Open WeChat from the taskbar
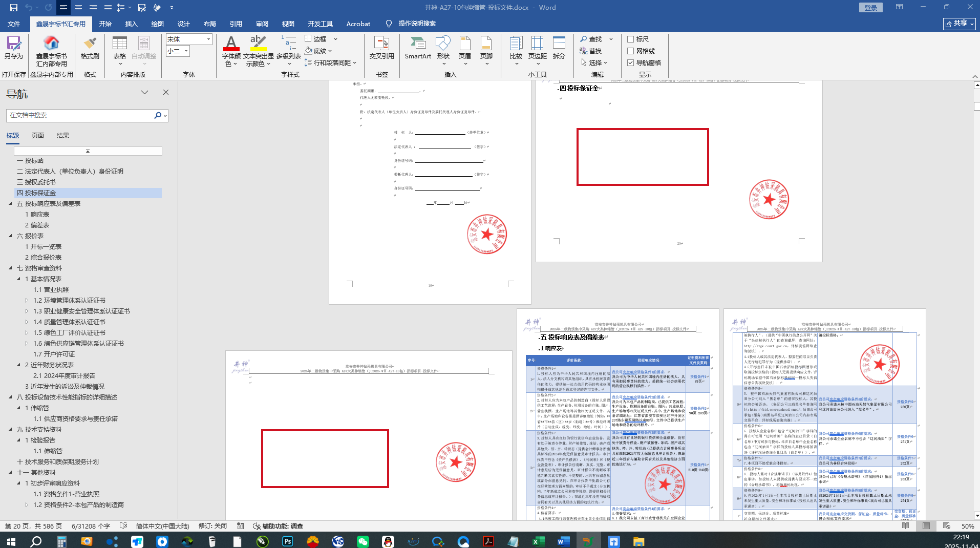The width and height of the screenshot is (980, 548). click(x=363, y=541)
